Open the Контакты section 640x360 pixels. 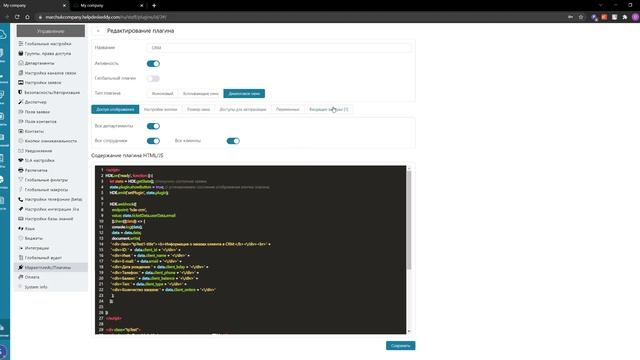(x=34, y=131)
